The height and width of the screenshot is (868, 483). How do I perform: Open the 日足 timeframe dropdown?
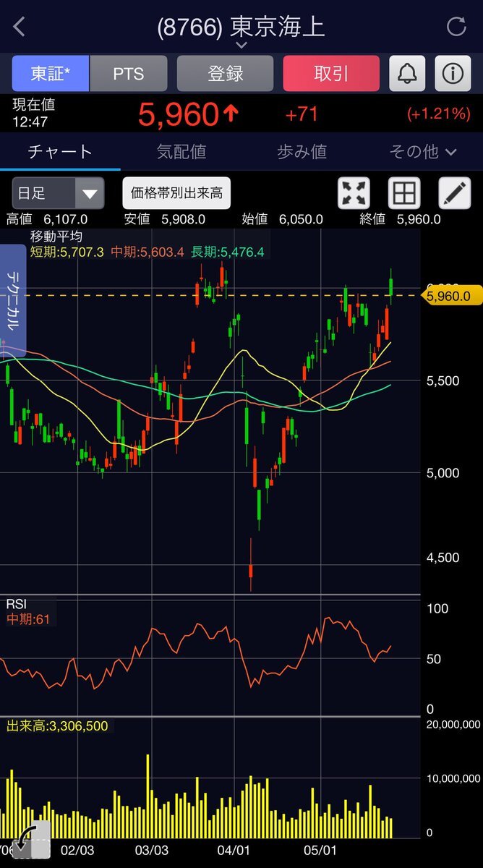[x=58, y=193]
